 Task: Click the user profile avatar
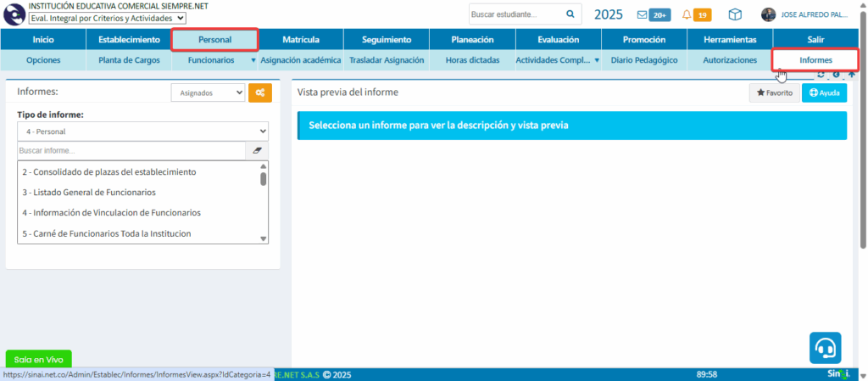tap(768, 14)
